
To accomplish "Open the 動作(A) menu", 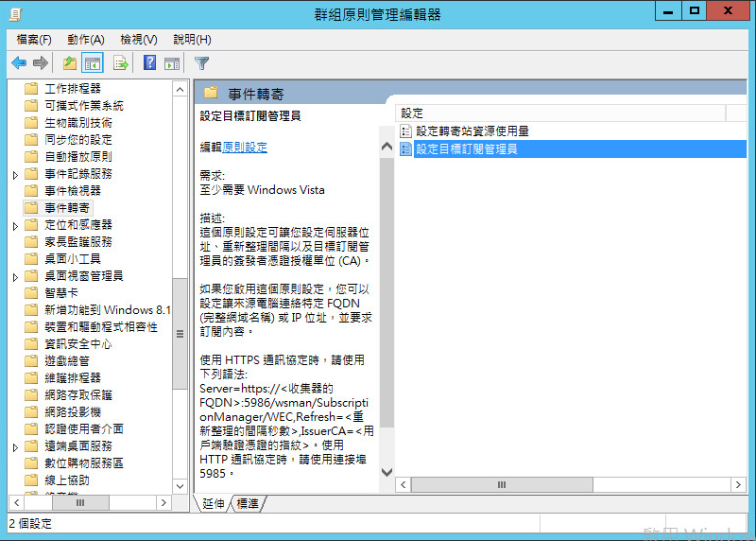I will tap(86, 40).
